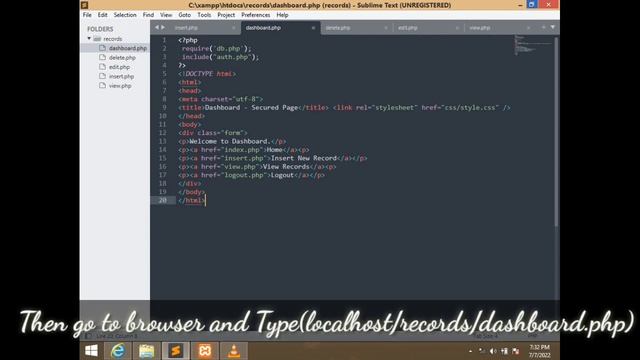Open the Edit menu
Screen dimensions: 640x360
tap(102, 15)
